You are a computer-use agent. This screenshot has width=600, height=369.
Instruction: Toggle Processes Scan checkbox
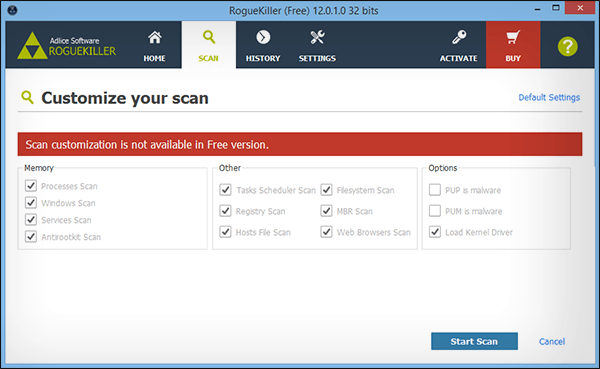click(x=31, y=186)
